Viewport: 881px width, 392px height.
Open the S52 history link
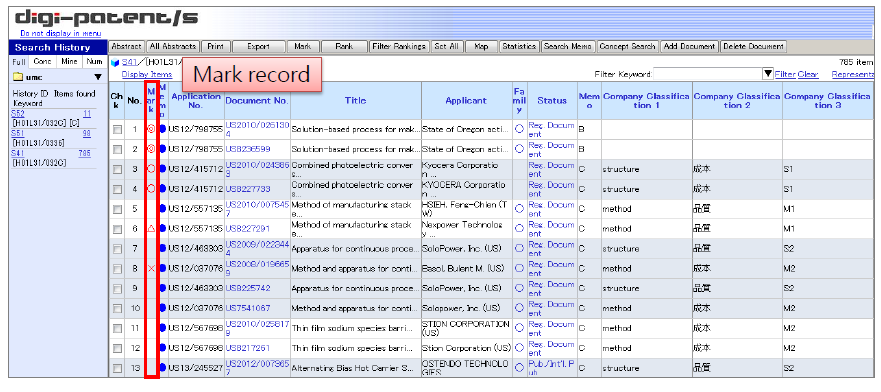tap(18, 113)
